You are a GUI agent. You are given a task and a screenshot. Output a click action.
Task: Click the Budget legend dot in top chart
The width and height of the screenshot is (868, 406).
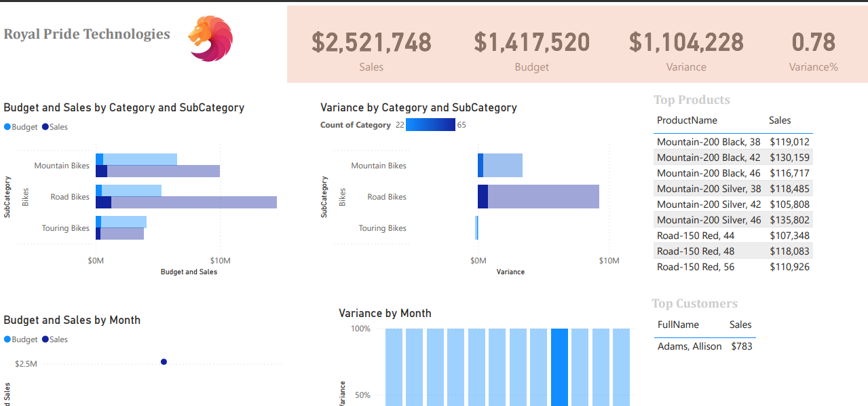[7, 127]
